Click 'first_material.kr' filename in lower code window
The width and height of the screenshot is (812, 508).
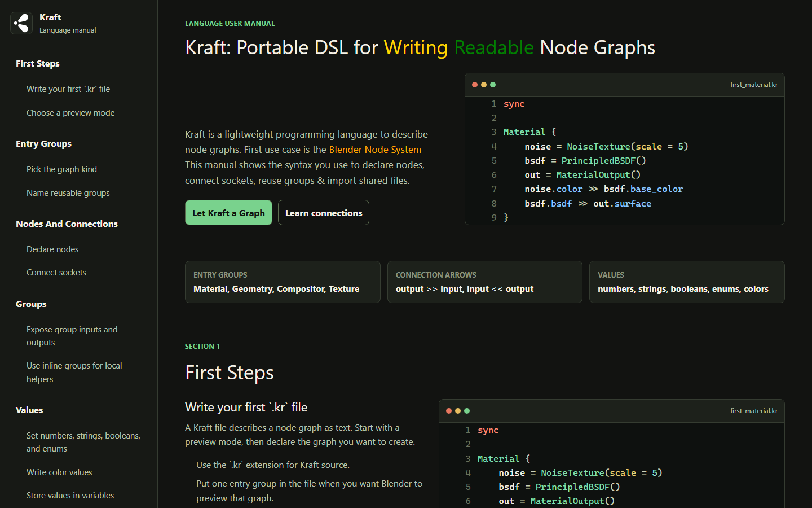click(x=754, y=411)
